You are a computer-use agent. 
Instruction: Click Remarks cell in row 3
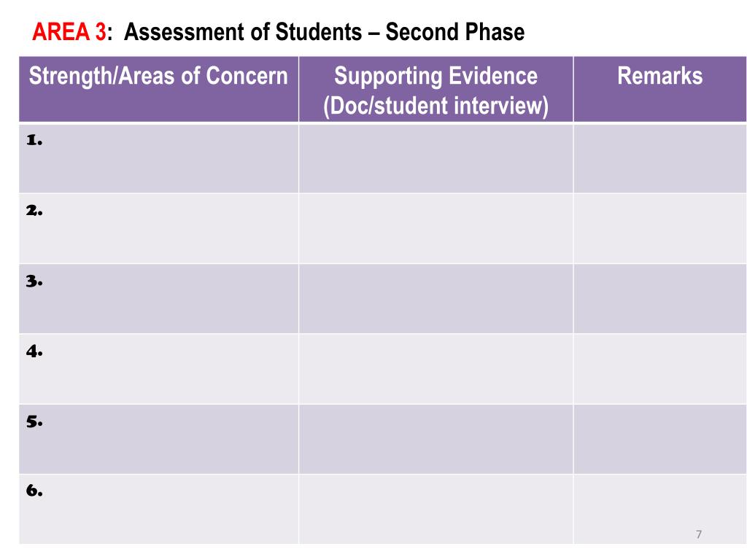coord(659,298)
